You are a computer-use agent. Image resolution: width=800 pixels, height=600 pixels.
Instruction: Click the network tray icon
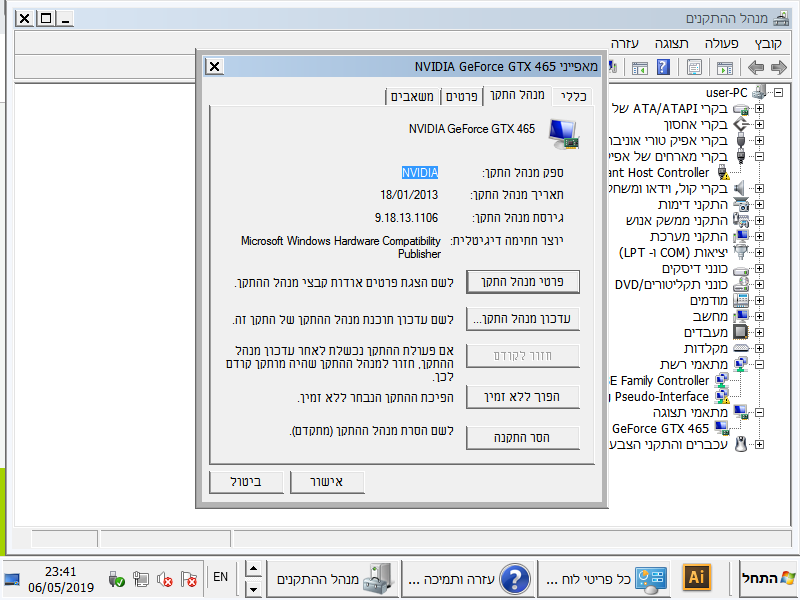point(140,580)
